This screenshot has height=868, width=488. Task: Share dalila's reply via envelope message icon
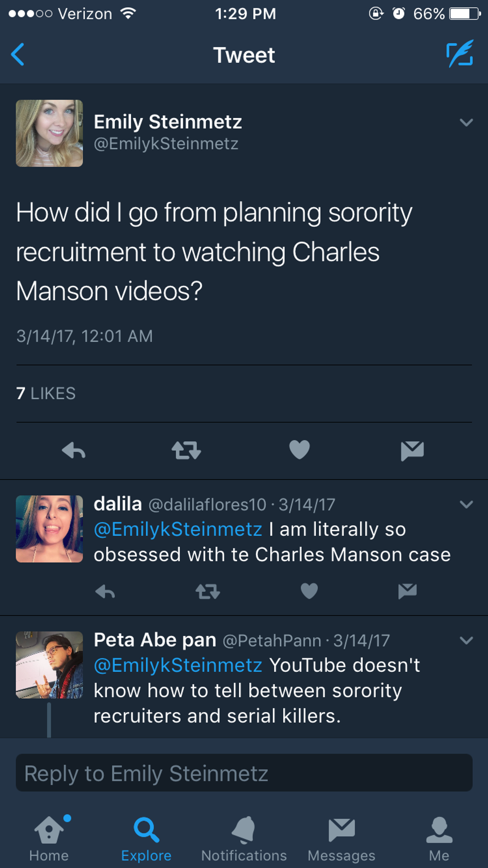coord(407,591)
